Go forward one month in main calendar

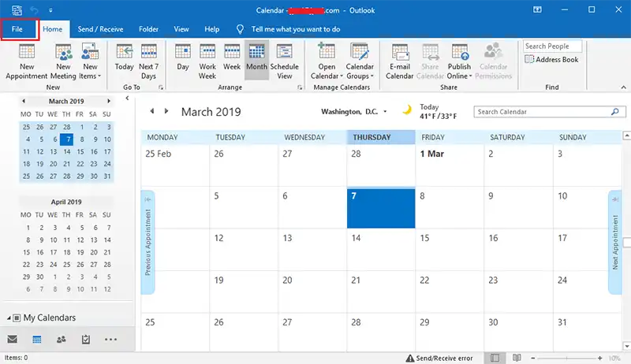(x=166, y=111)
